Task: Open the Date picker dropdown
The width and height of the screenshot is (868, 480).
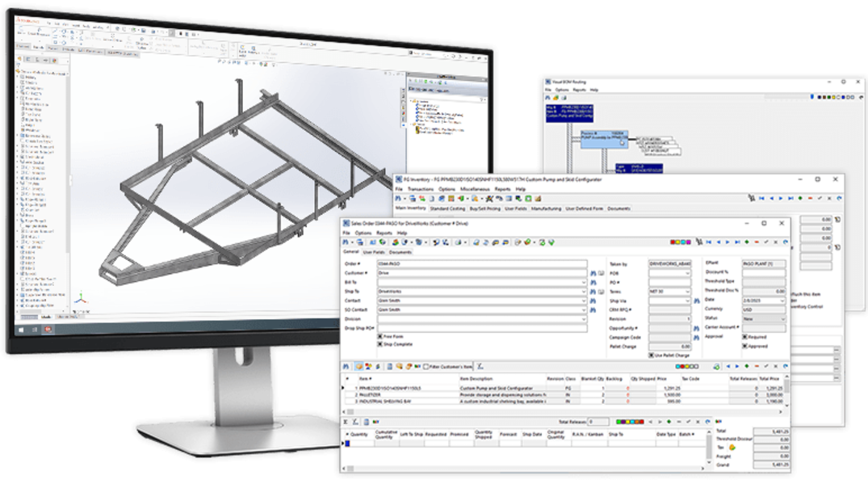Action: click(x=782, y=301)
